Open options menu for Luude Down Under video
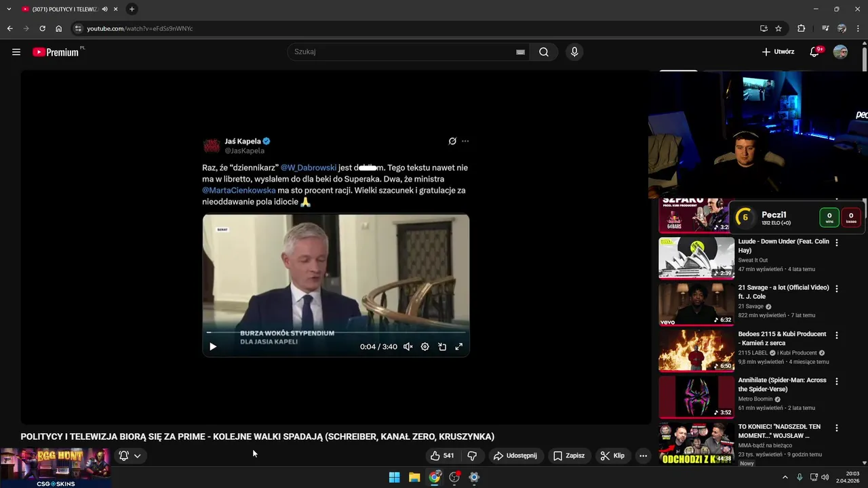Image resolution: width=868 pixels, height=488 pixels. [x=836, y=243]
